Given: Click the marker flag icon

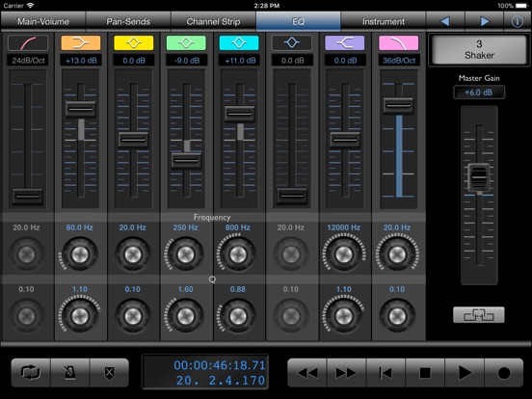Looking at the screenshot, I should (109, 373).
